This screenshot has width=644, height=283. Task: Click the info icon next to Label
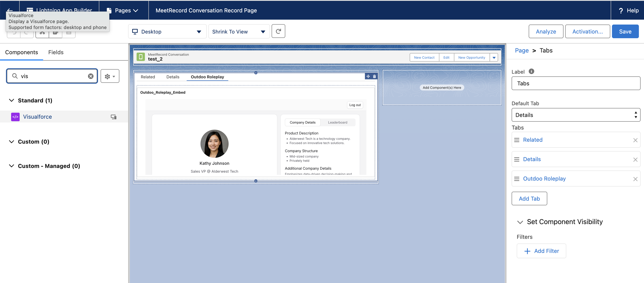531,71
